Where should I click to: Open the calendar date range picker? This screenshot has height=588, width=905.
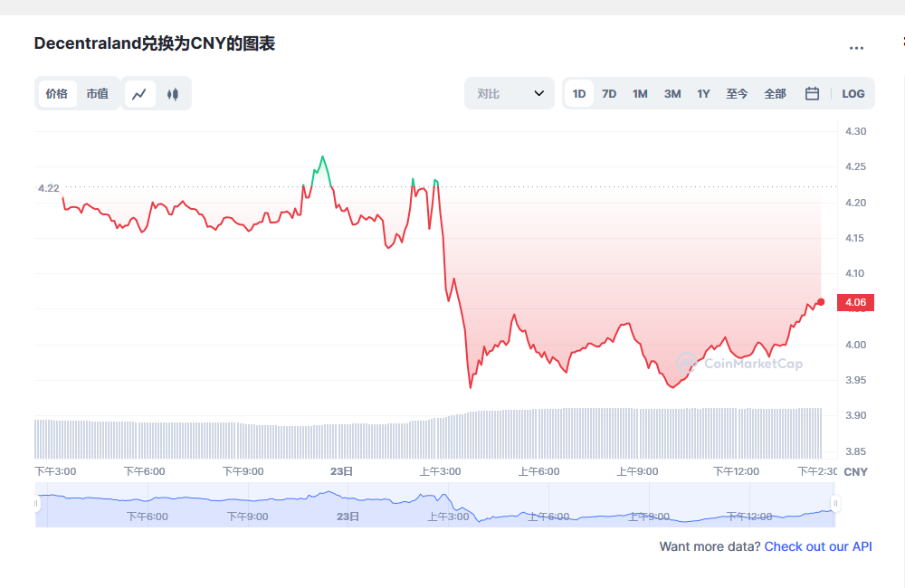click(812, 93)
